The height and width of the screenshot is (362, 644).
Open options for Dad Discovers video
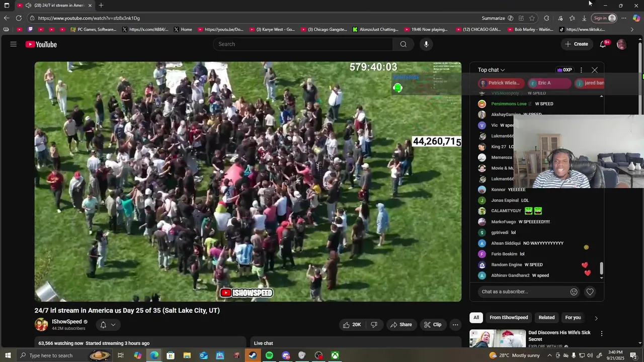click(601, 333)
